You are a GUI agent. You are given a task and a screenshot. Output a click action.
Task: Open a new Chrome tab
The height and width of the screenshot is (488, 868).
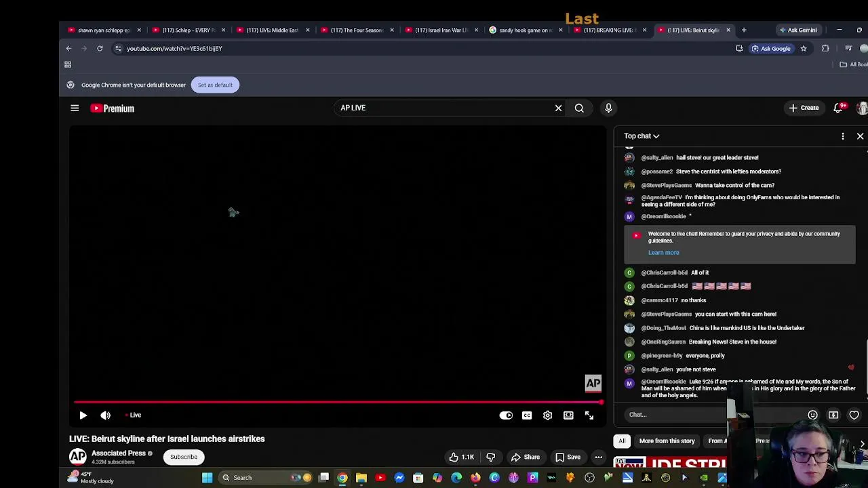click(744, 30)
